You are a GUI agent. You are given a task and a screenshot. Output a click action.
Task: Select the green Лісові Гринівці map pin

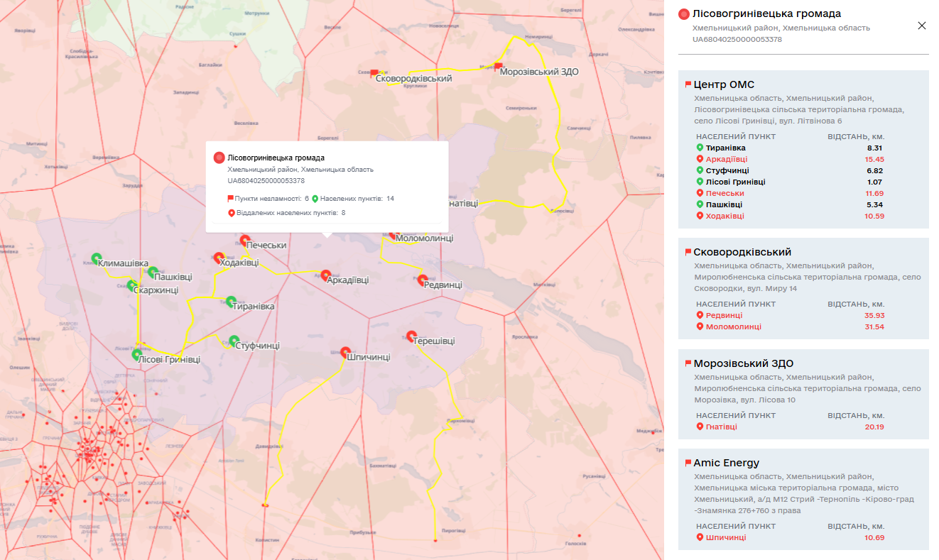137,354
